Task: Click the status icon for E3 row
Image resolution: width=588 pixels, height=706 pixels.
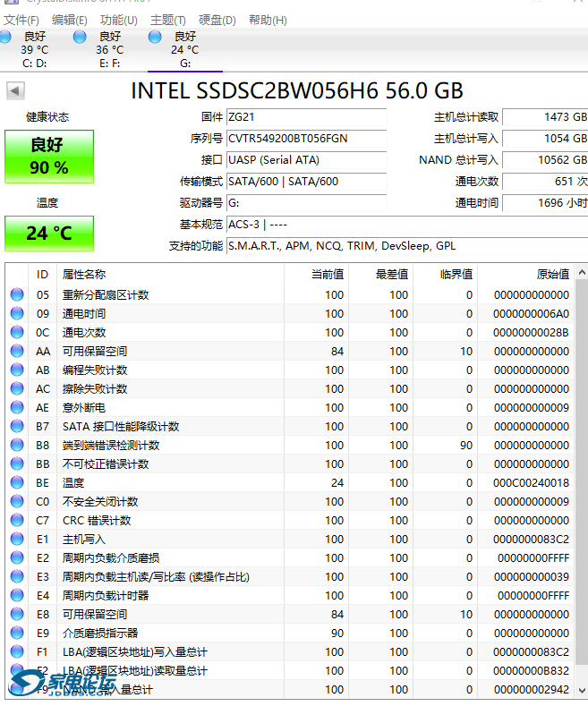Action: tap(17, 576)
